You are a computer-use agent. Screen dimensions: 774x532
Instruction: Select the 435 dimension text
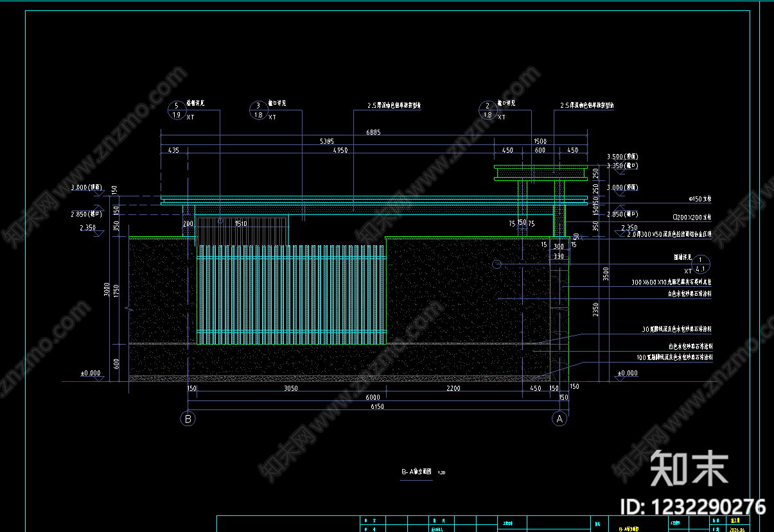[x=173, y=150]
